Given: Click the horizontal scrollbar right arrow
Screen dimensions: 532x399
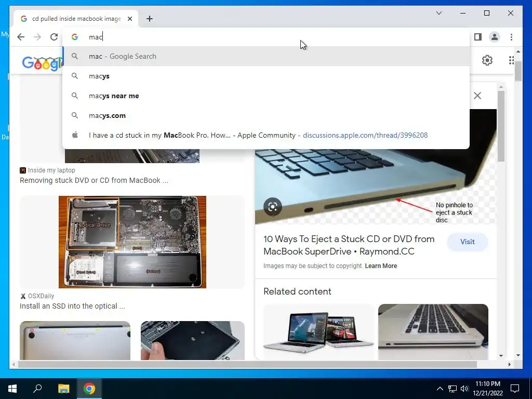Looking at the screenshot, I should [509, 364].
